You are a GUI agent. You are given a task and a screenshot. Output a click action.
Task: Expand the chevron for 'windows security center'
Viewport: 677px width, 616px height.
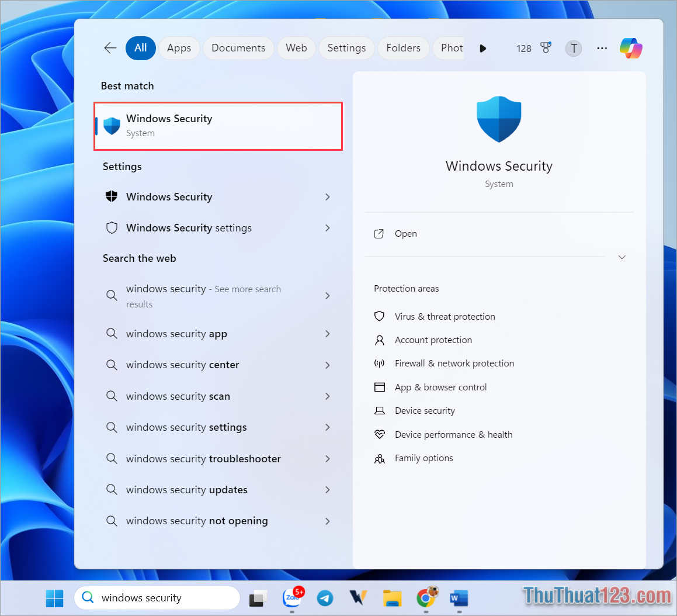[x=327, y=365]
